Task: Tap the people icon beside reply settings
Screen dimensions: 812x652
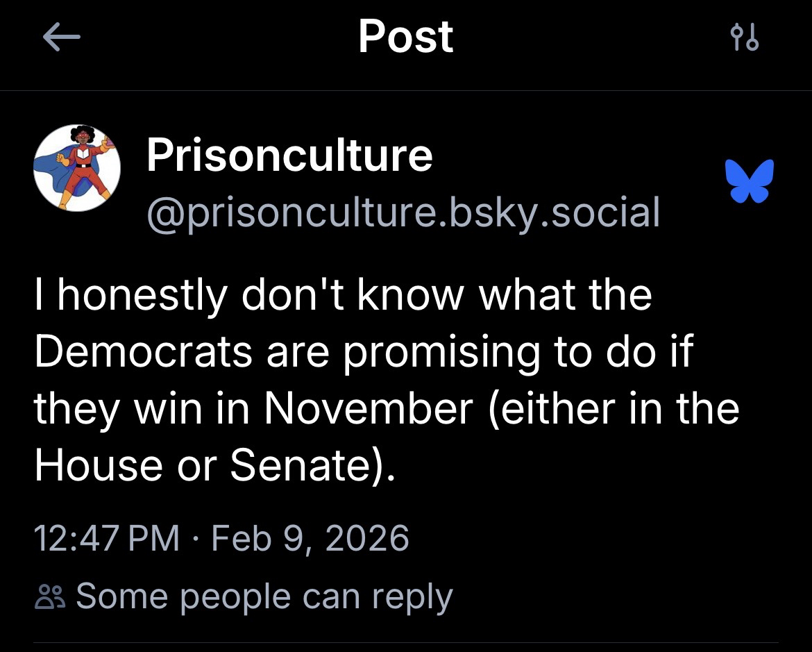Action: pos(50,597)
